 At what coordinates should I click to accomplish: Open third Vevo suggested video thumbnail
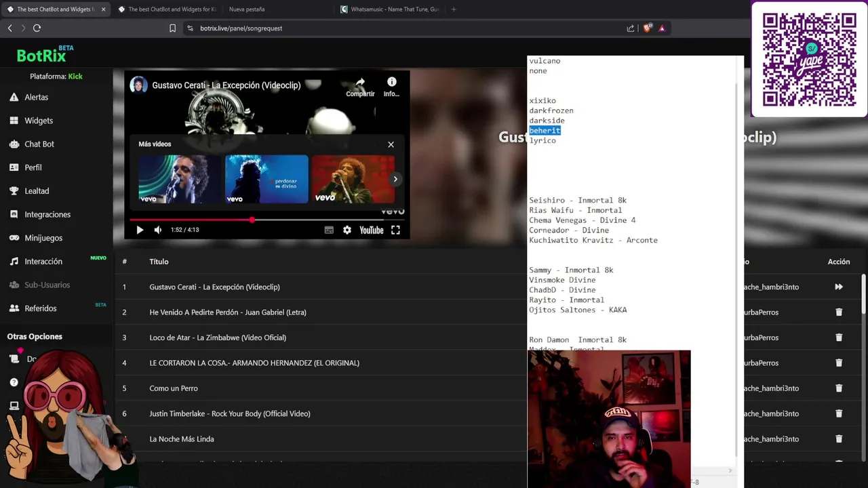pos(353,179)
